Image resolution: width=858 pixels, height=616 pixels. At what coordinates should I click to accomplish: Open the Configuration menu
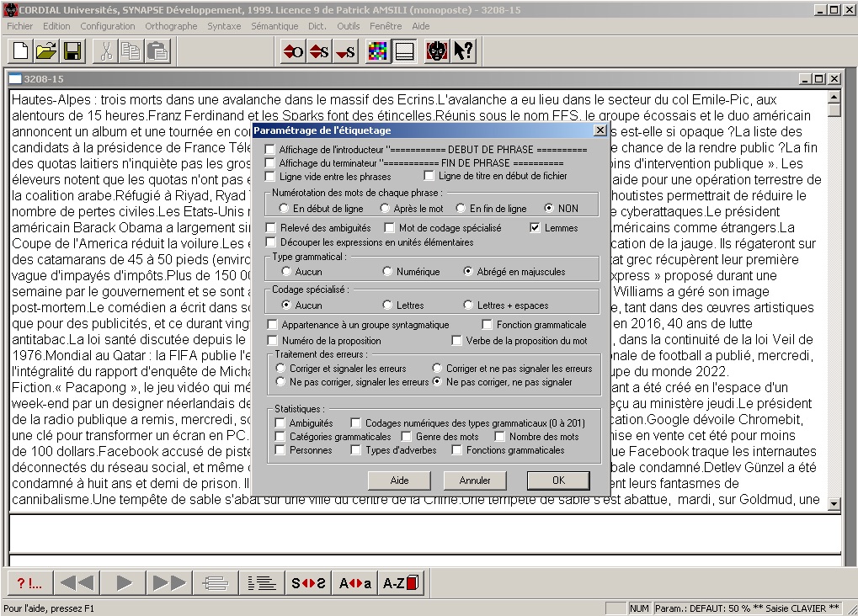[107, 26]
